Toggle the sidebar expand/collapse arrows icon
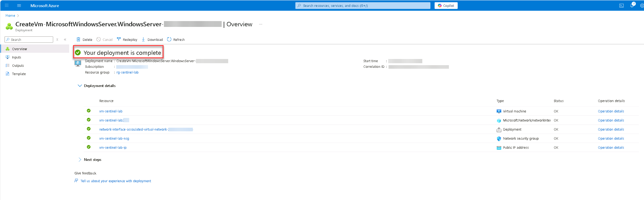The width and height of the screenshot is (644, 200). click(x=57, y=40)
